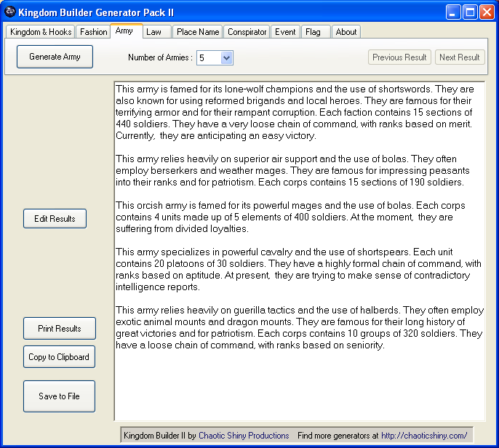
Task: Open the http://chaoticshiny.com/ link
Action: coord(424,435)
